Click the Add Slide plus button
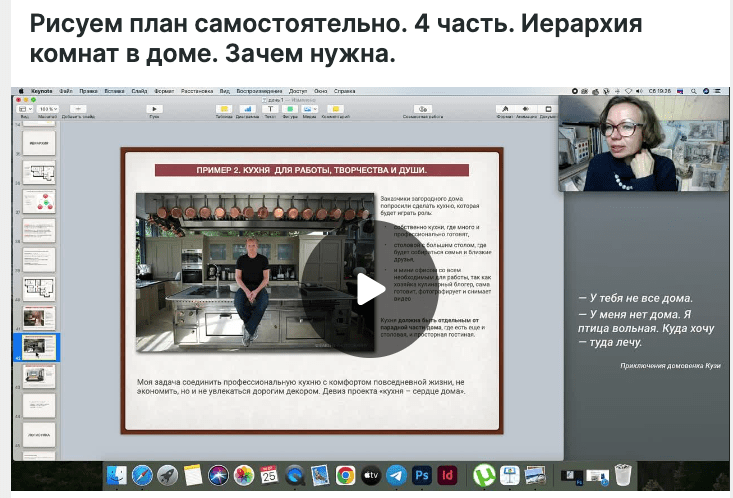Image resolution: width=733 pixels, height=498 pixels. click(79, 108)
